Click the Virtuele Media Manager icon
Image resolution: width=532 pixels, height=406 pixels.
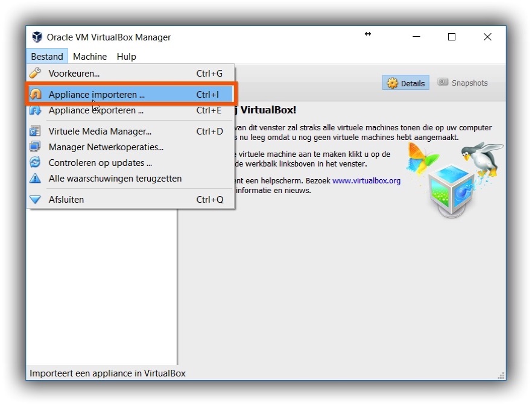click(x=35, y=131)
